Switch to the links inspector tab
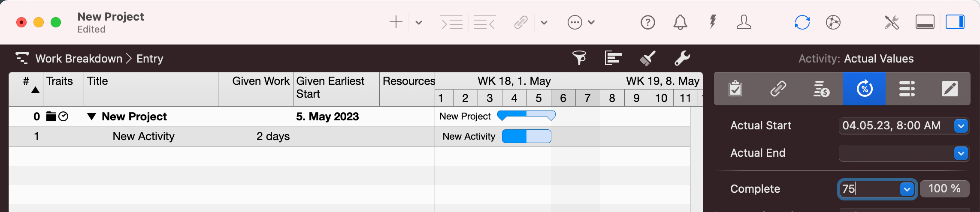This screenshot has height=212, width=980. (778, 89)
